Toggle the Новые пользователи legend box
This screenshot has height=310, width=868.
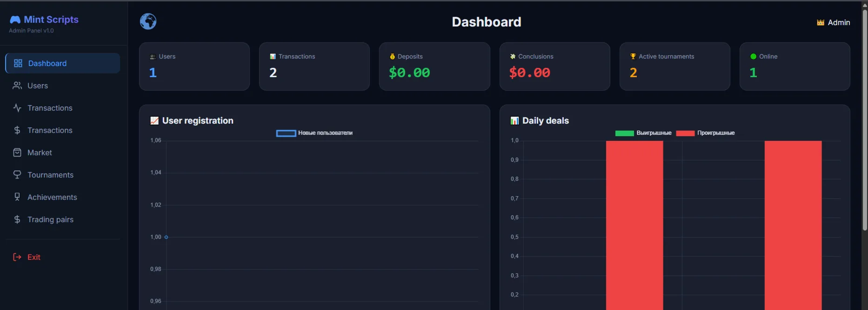(286, 133)
